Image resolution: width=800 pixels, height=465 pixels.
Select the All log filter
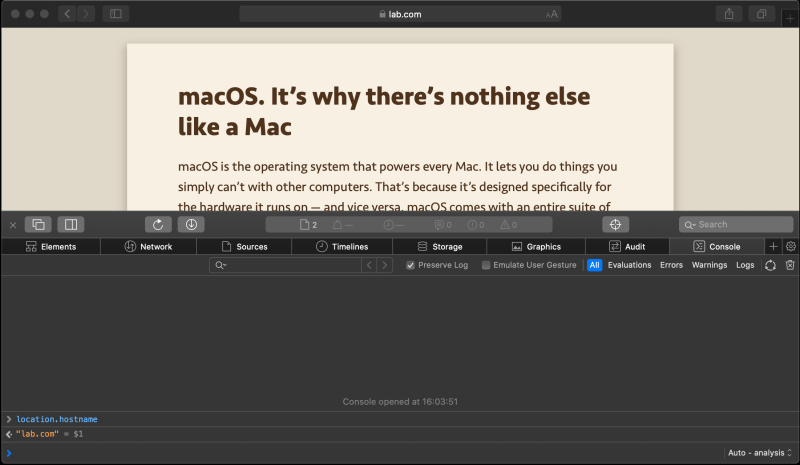point(594,265)
